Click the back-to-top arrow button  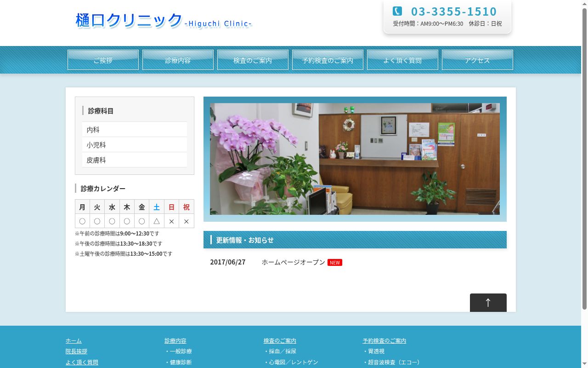pyautogui.click(x=488, y=303)
